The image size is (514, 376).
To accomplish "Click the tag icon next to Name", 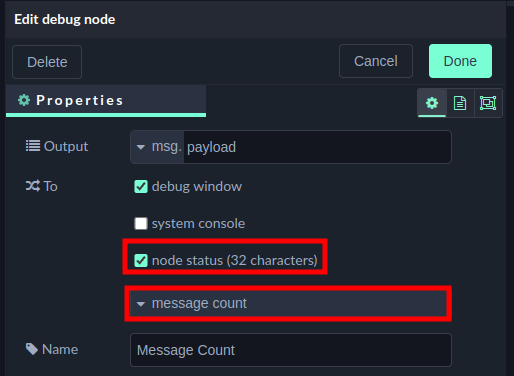I will (x=32, y=349).
